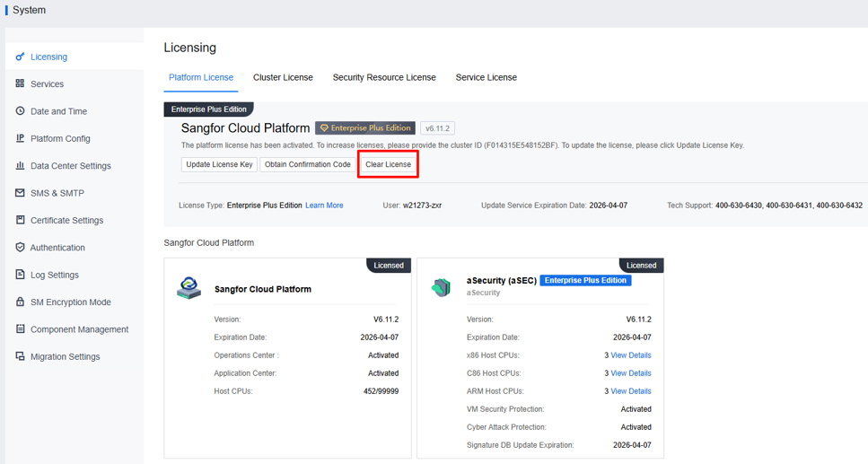The width and height of the screenshot is (868, 464).
Task: Click the Migration Settings icon
Action: point(20,356)
